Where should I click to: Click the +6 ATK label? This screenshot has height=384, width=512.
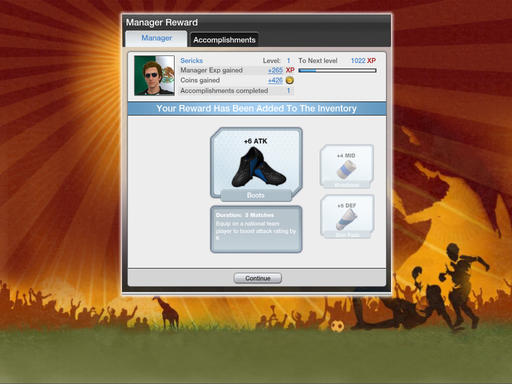(x=256, y=141)
